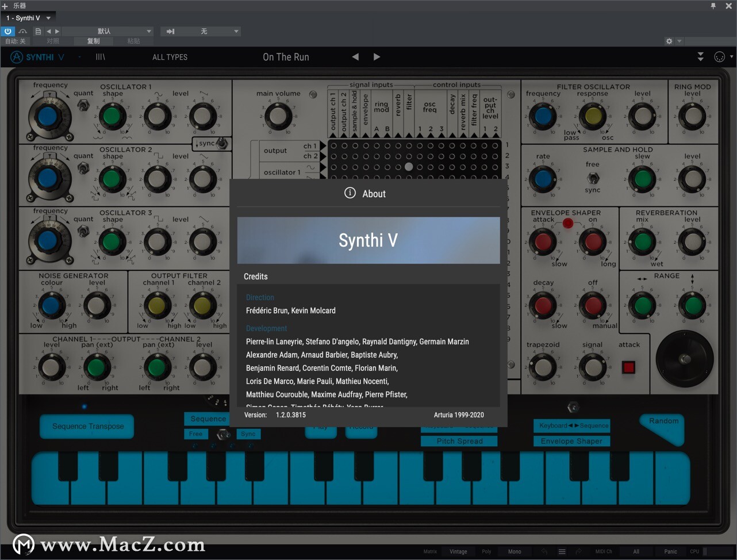Click the On The Run preset name
This screenshot has width=737, height=560.
tap(286, 57)
